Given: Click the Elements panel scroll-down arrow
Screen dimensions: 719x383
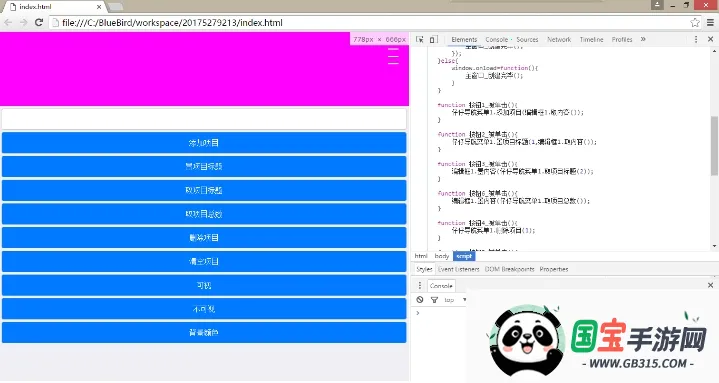Looking at the screenshot, I should (x=714, y=246).
